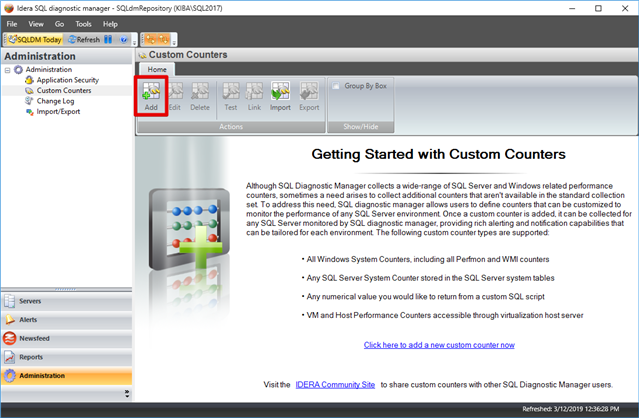The width and height of the screenshot is (639, 418).
Task: Click the Idera application title bar icon
Action: (x=9, y=8)
